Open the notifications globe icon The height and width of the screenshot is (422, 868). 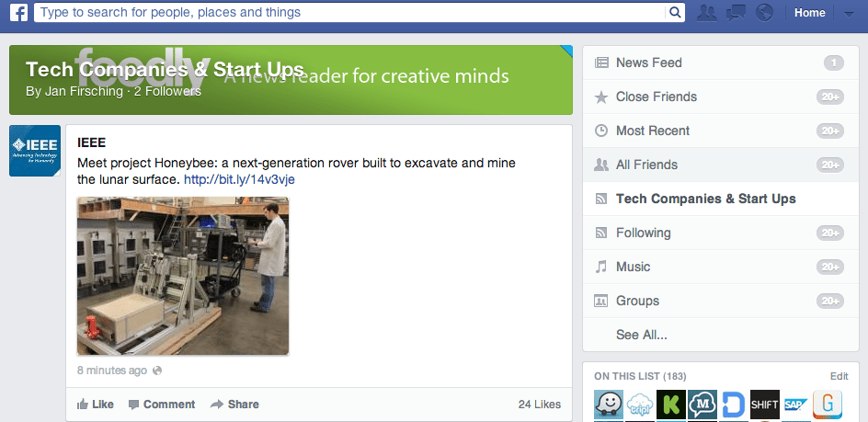764,13
